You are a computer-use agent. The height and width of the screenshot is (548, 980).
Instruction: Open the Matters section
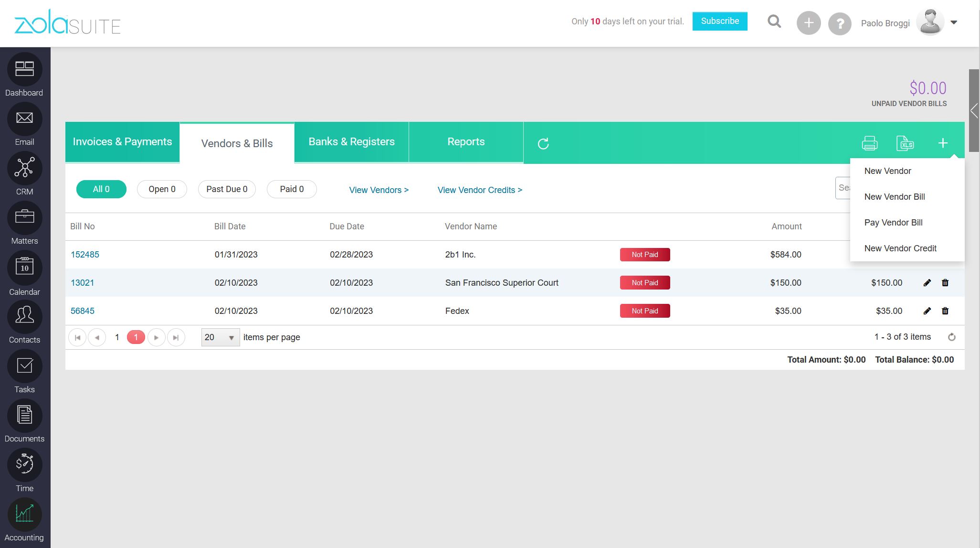[24, 218]
